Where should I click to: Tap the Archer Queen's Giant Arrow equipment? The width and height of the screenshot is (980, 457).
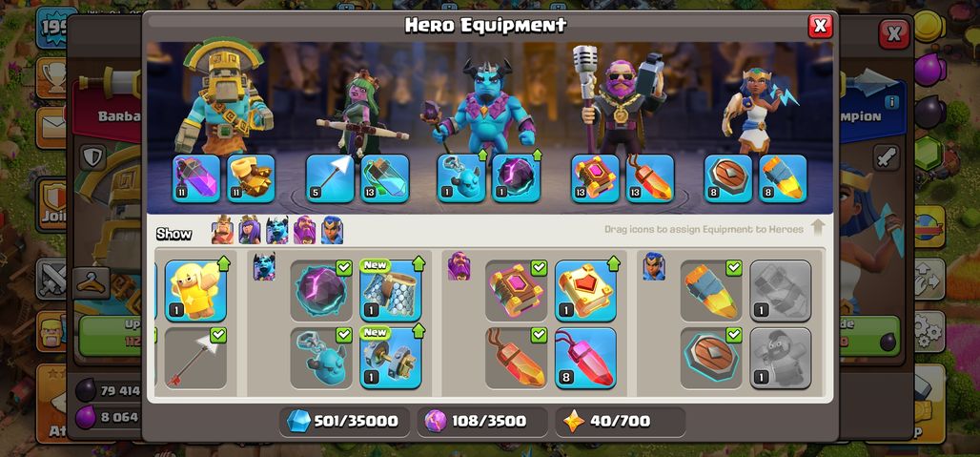pyautogui.click(x=330, y=178)
